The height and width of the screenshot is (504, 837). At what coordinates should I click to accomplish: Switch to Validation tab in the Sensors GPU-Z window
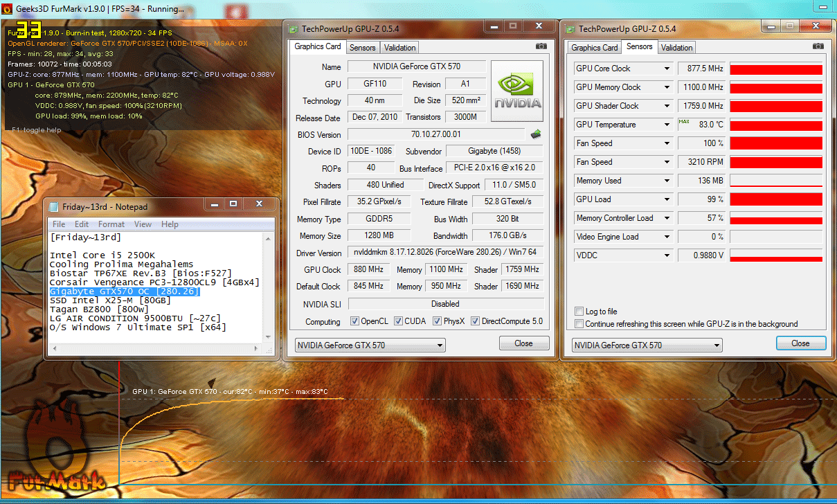[677, 48]
